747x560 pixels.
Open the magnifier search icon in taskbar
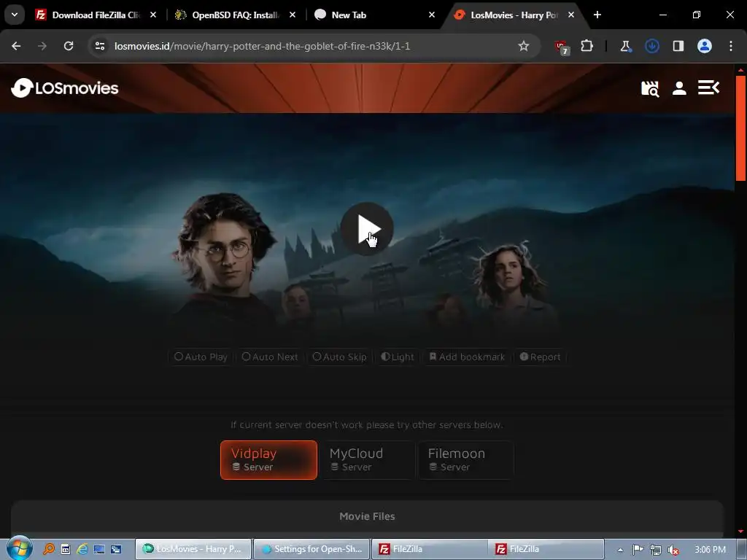point(49,549)
